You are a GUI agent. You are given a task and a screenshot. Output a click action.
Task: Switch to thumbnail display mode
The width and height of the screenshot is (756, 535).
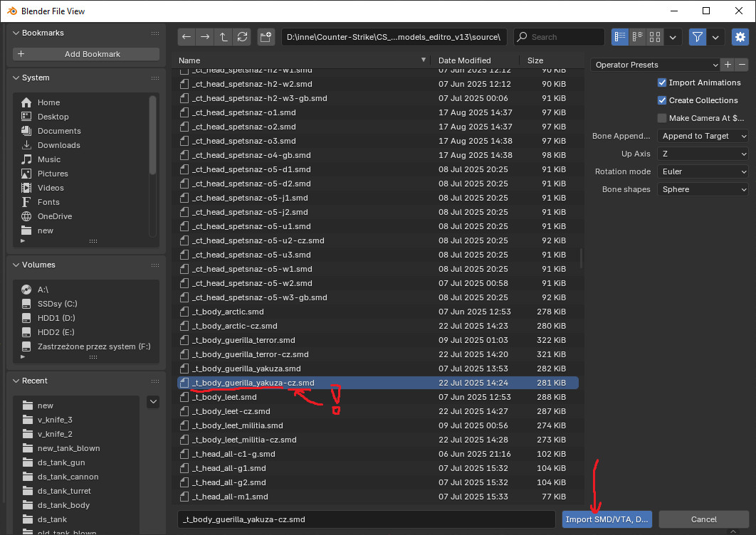(656, 37)
